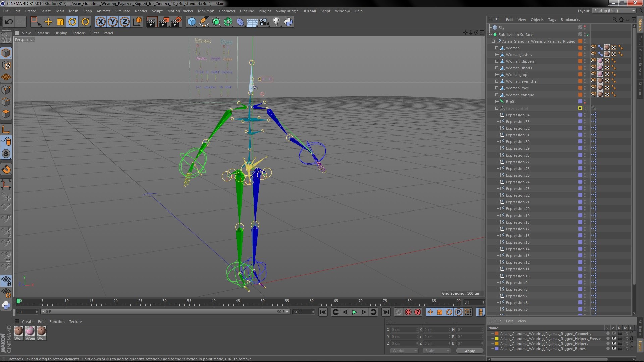Add a Camera object from toolbar
Viewport: 644px width, 362px height.
[x=264, y=22]
